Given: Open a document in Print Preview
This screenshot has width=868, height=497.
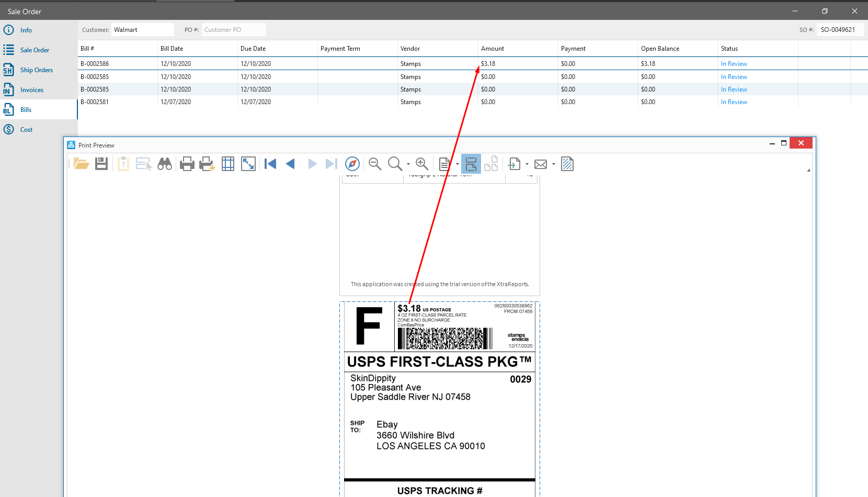Looking at the screenshot, I should tap(81, 164).
